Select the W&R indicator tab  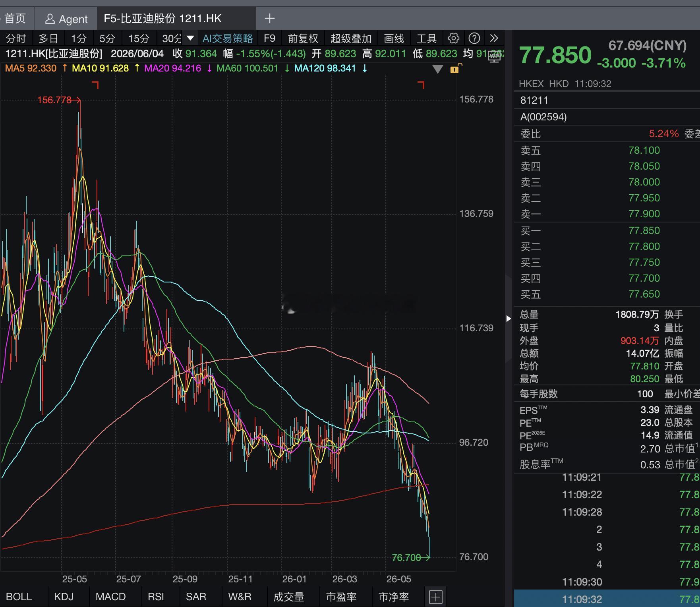pos(240,597)
